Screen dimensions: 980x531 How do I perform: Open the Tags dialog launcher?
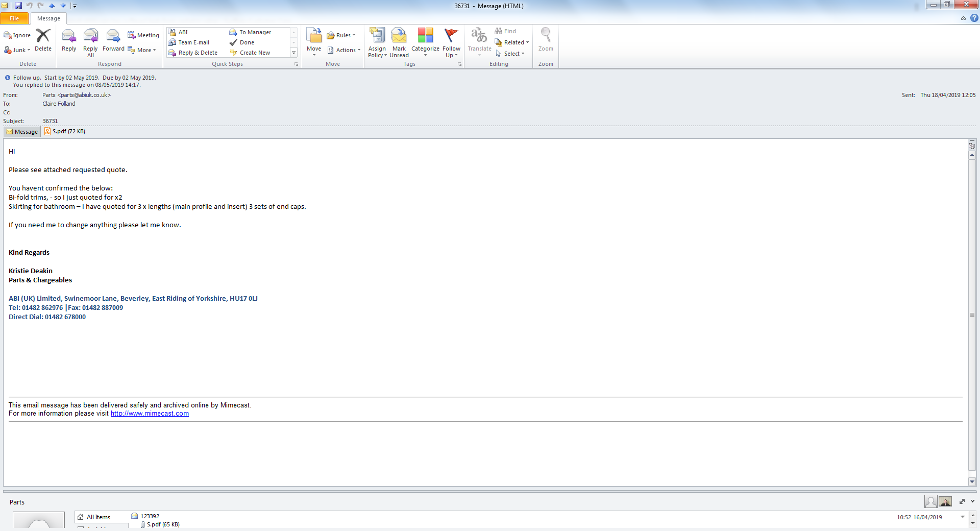(x=459, y=64)
